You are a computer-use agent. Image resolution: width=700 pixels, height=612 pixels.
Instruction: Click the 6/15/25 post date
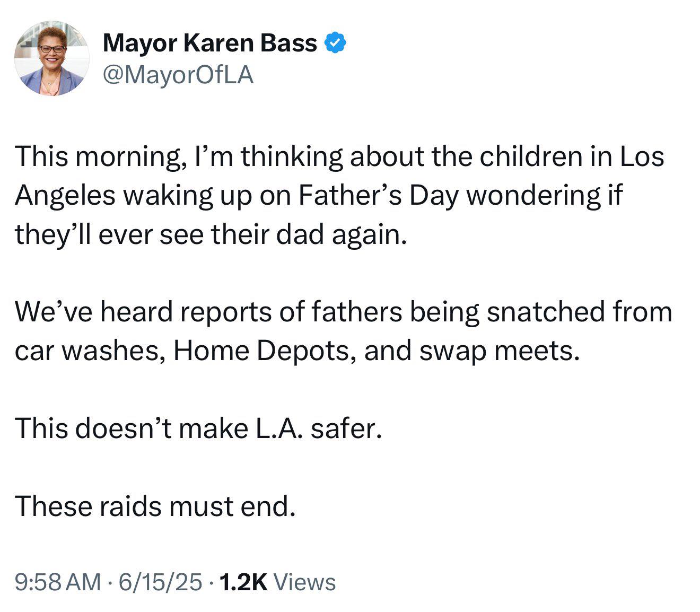point(161,582)
